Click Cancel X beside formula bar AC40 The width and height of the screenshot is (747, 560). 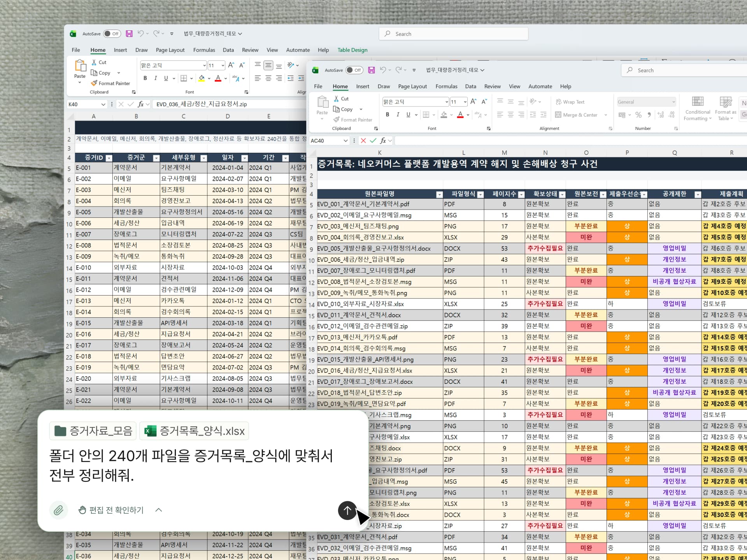click(363, 140)
